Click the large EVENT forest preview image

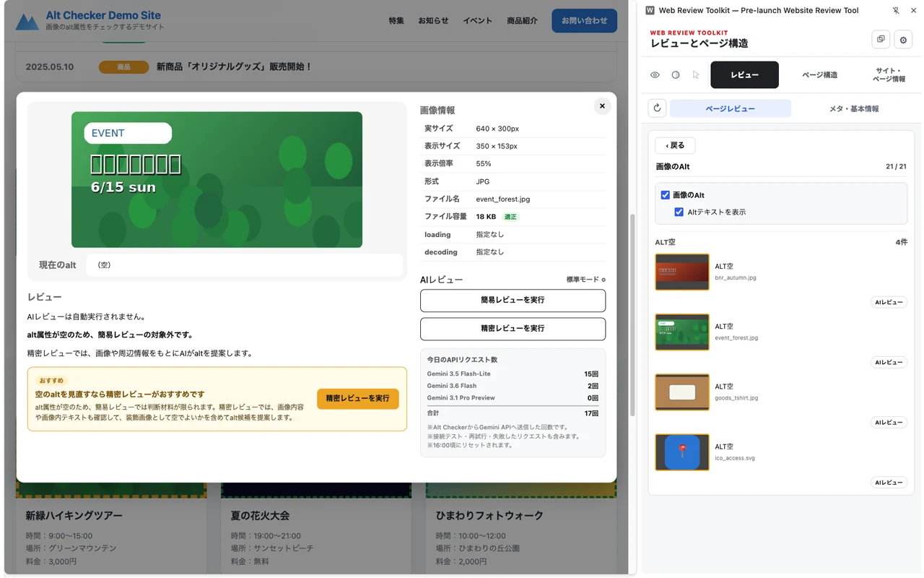click(217, 180)
